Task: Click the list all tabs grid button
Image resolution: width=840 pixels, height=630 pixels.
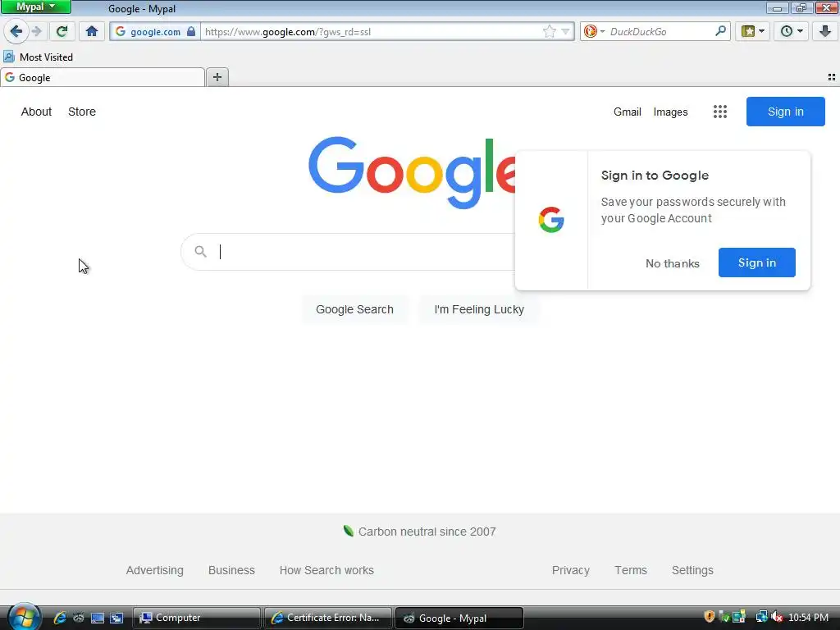Action: click(832, 78)
